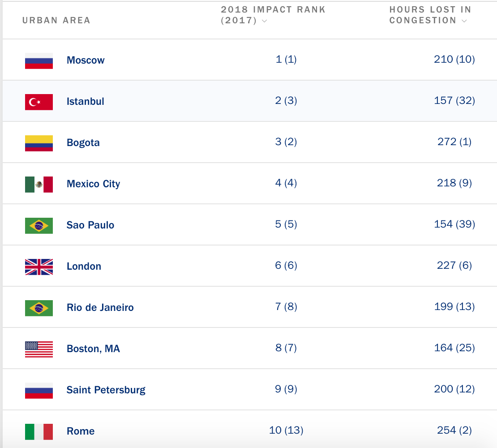Click the Turkish flag next to Istanbul
This screenshot has height=448, width=497.
39,102
